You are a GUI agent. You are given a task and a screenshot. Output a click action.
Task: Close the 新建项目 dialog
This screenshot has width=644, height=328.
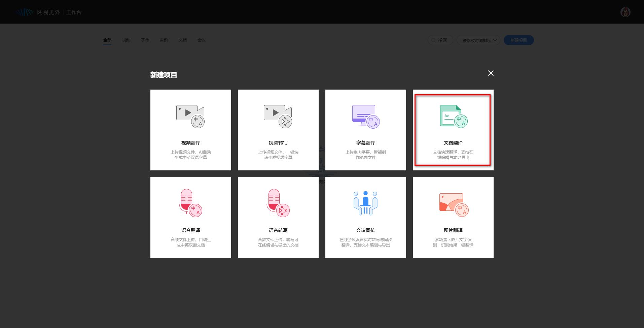click(x=491, y=73)
